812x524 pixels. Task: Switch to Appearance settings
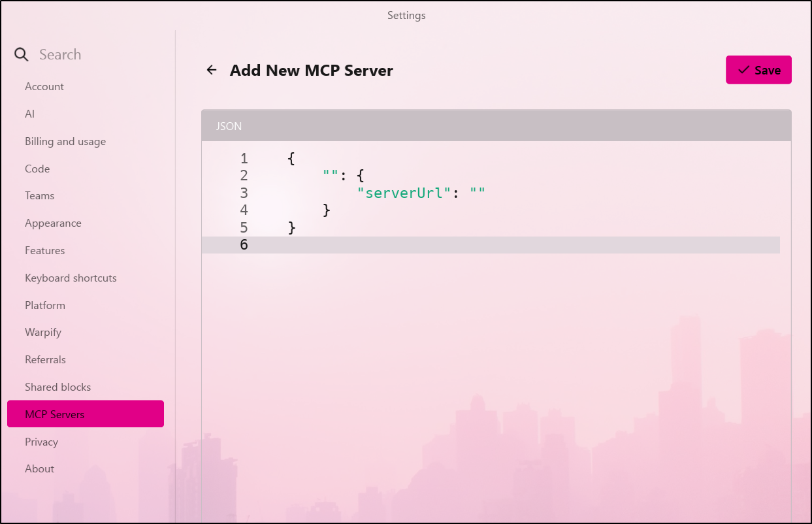(53, 223)
